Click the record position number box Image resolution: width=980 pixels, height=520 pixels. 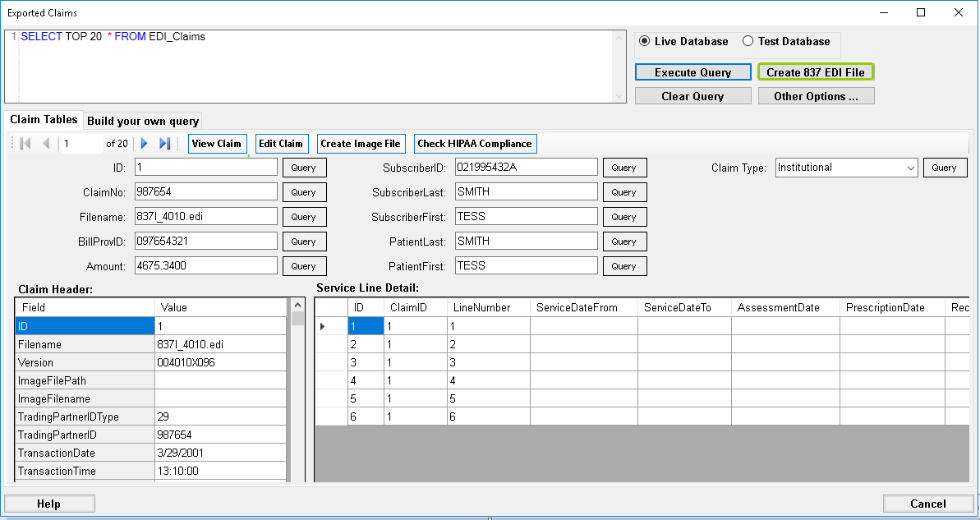(81, 144)
